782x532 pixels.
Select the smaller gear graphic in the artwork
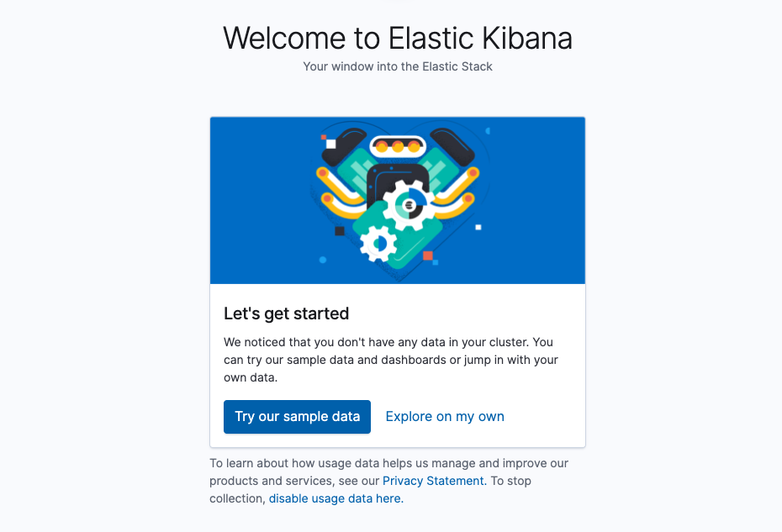pos(378,242)
